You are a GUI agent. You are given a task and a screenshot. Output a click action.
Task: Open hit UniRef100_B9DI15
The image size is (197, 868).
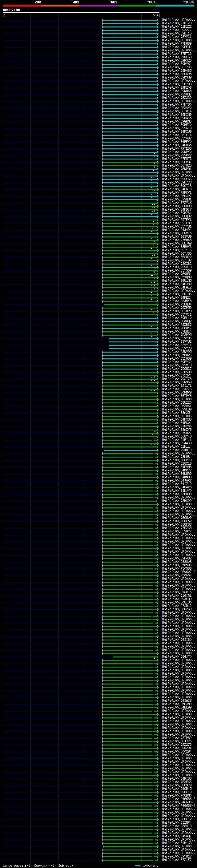177,33
